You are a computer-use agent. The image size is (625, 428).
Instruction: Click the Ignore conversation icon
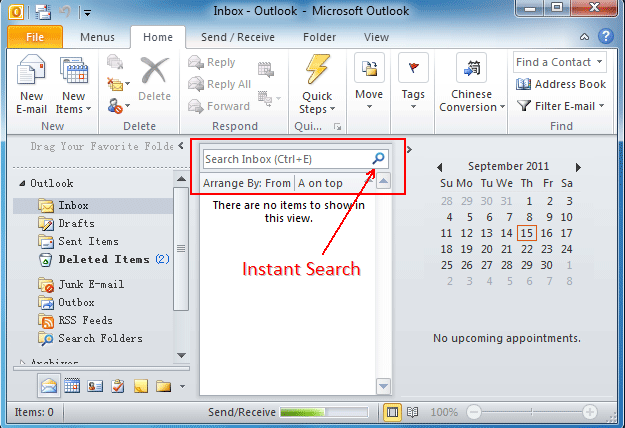(x=115, y=62)
